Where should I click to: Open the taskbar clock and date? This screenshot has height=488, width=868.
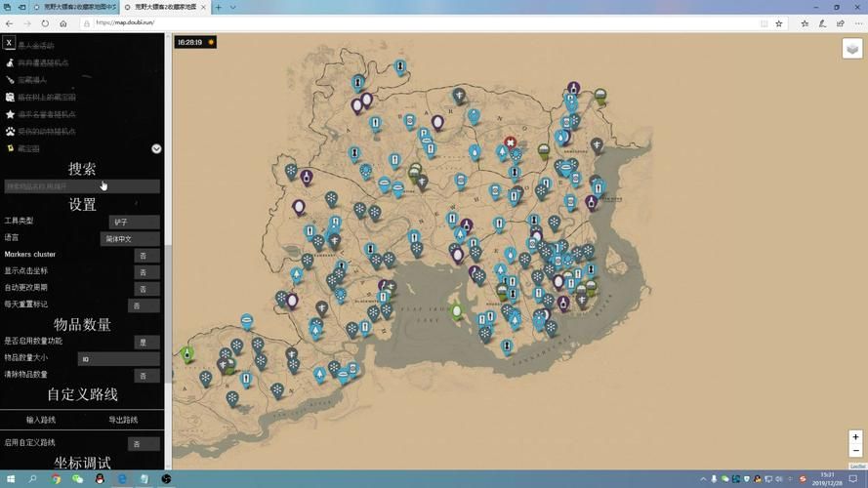pyautogui.click(x=827, y=478)
